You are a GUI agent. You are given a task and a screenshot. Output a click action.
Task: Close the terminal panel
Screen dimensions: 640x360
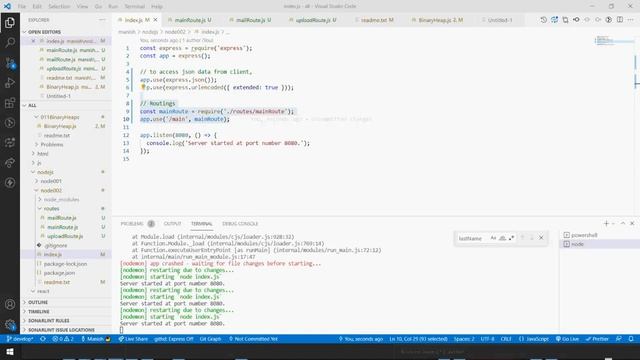[632, 224]
